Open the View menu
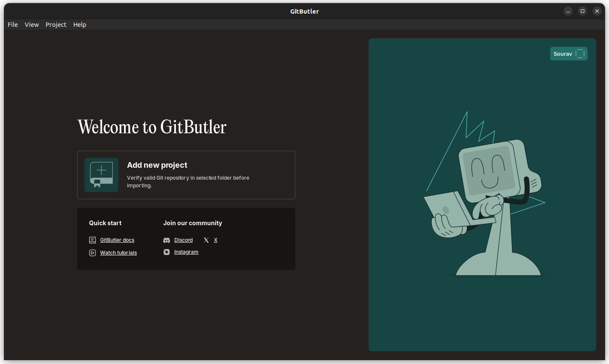 pyautogui.click(x=32, y=24)
